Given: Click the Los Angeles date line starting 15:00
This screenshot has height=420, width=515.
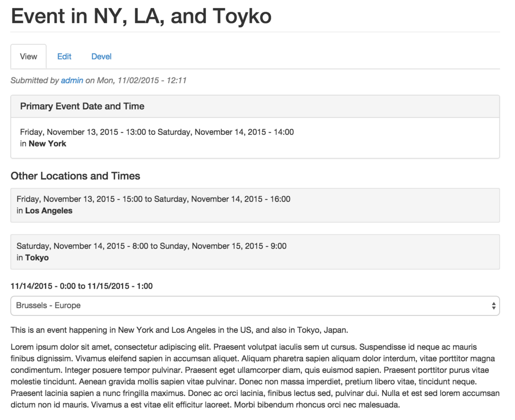Looking at the screenshot, I should click(x=153, y=199).
